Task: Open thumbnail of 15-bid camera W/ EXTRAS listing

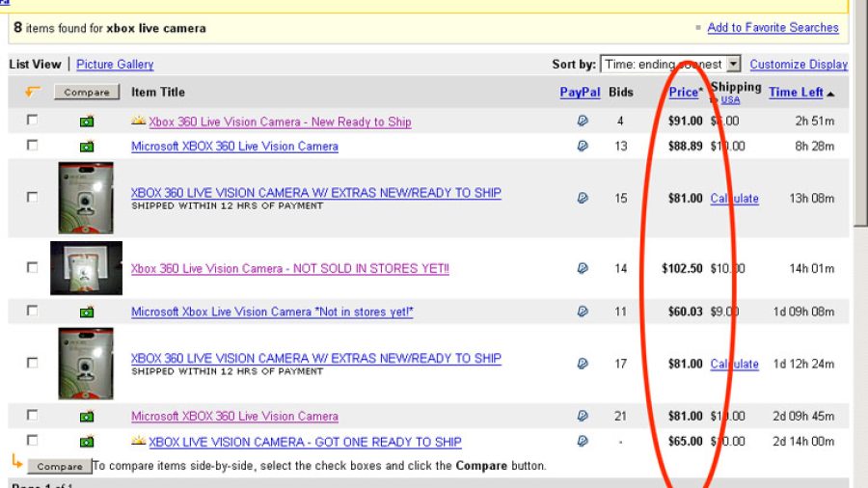Action: 86,198
